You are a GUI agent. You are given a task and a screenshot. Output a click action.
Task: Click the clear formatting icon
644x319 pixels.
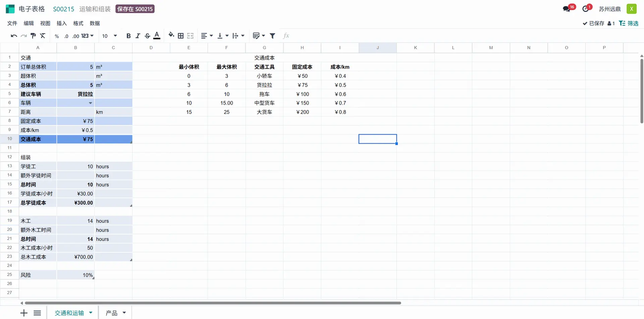43,36
